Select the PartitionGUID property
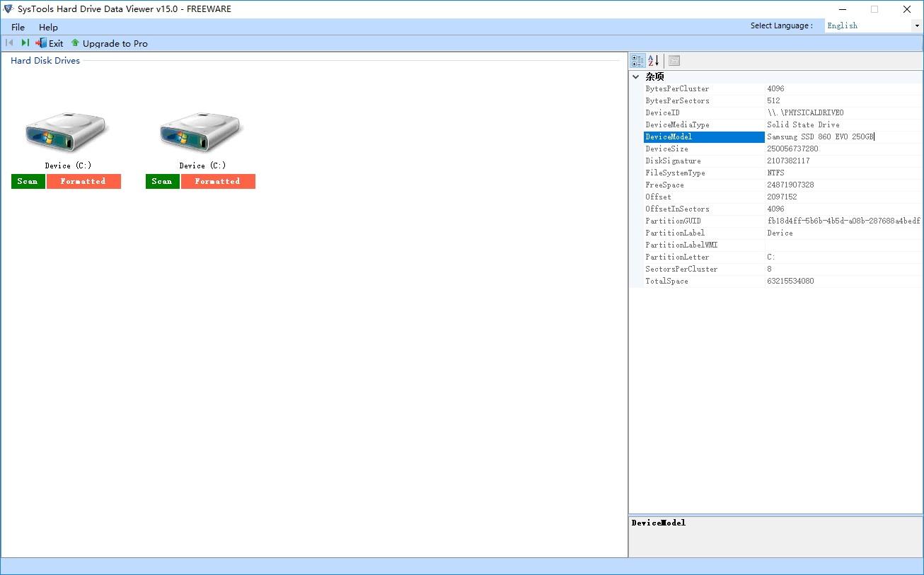This screenshot has width=924, height=575. coord(673,221)
